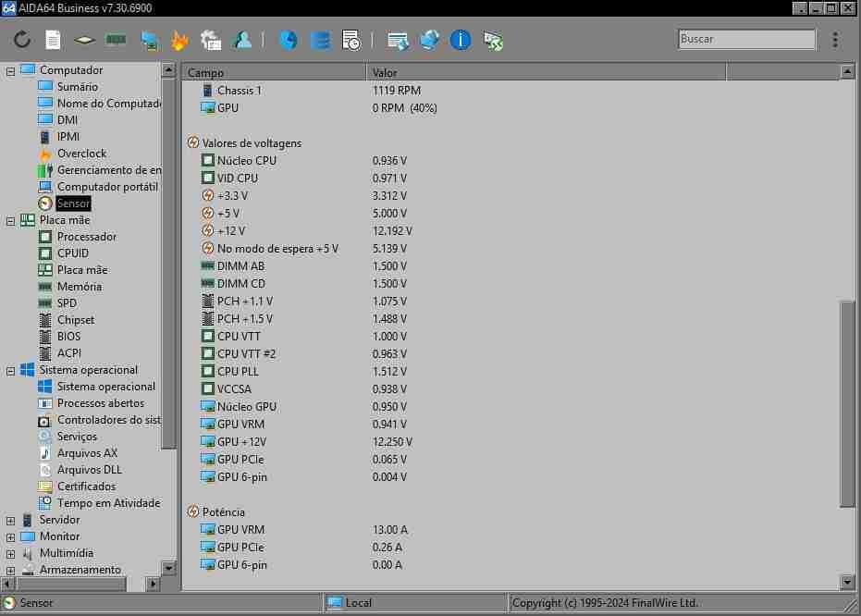Click the tree horizontal scroll right arrow
This screenshot has width=861, height=616.
[154, 584]
